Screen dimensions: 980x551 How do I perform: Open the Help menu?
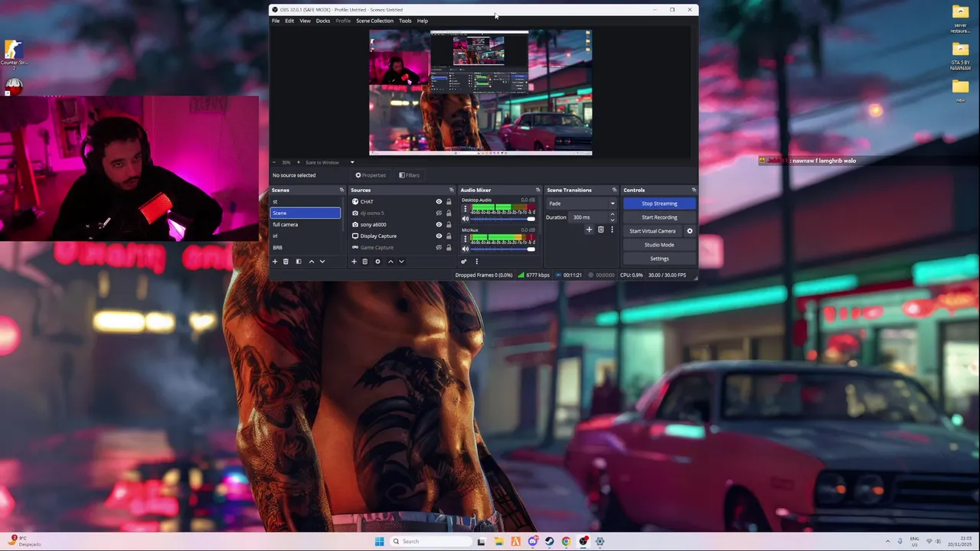click(423, 21)
